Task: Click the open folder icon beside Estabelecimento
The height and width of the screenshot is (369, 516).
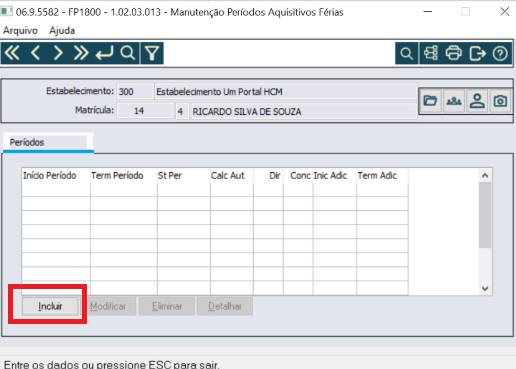Action: [430, 101]
